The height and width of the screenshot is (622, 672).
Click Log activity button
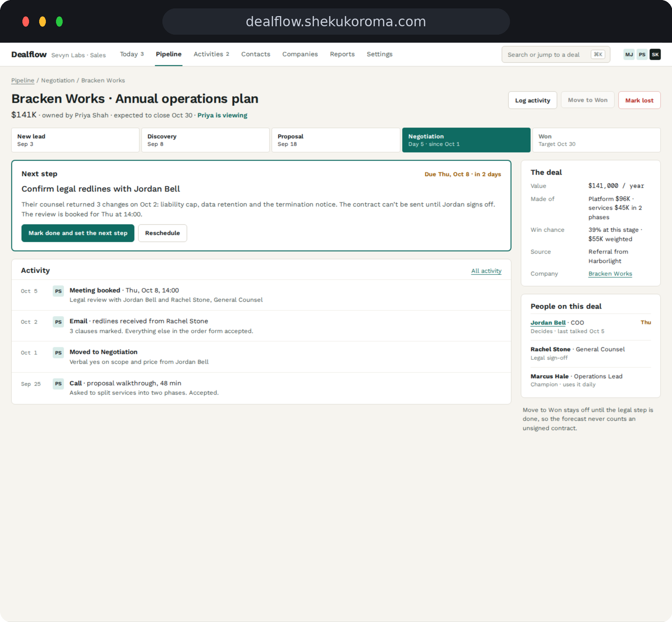532,100
